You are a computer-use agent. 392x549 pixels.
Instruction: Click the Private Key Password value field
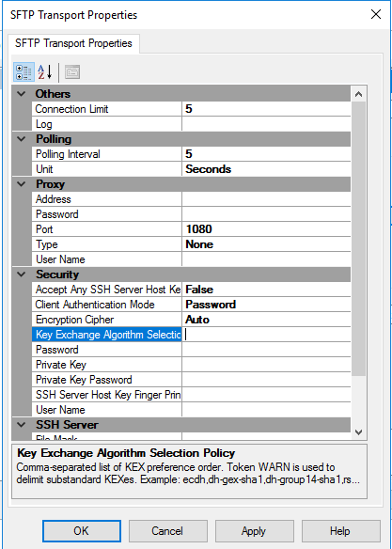266,380
